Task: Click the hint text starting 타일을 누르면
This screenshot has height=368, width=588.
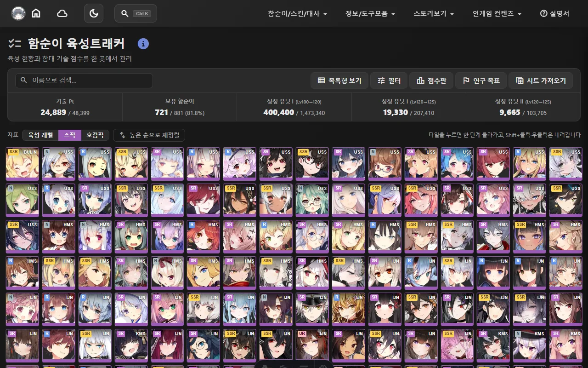Action: point(504,135)
